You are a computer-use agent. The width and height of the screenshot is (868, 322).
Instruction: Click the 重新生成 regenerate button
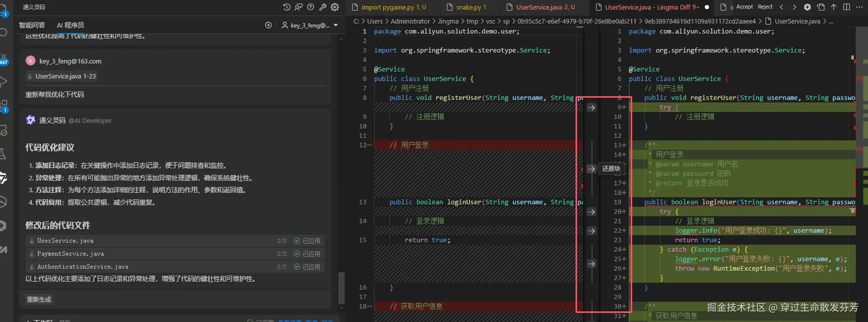(x=39, y=300)
